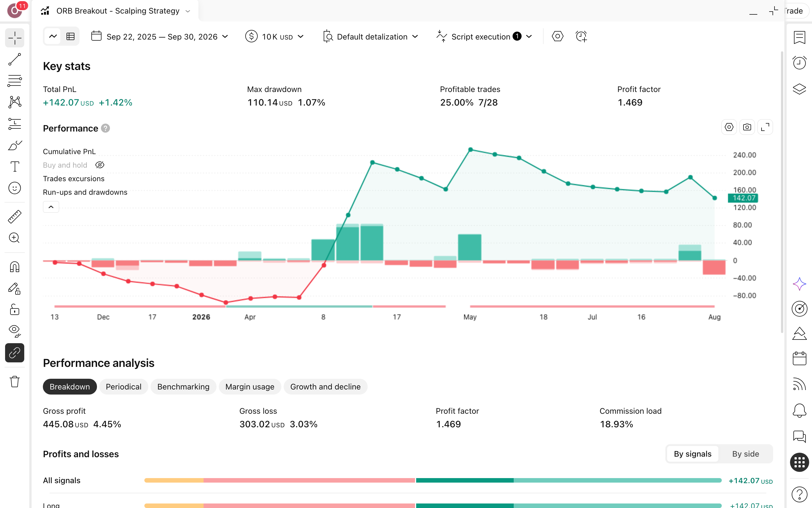Open performance chart settings
The image size is (812, 508).
[729, 127]
